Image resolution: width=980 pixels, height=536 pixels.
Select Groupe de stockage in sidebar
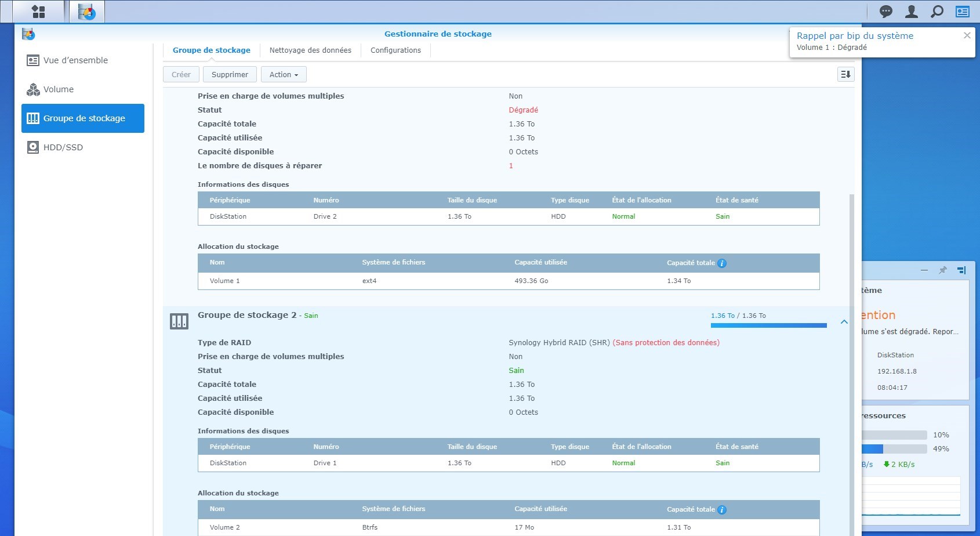coord(83,118)
